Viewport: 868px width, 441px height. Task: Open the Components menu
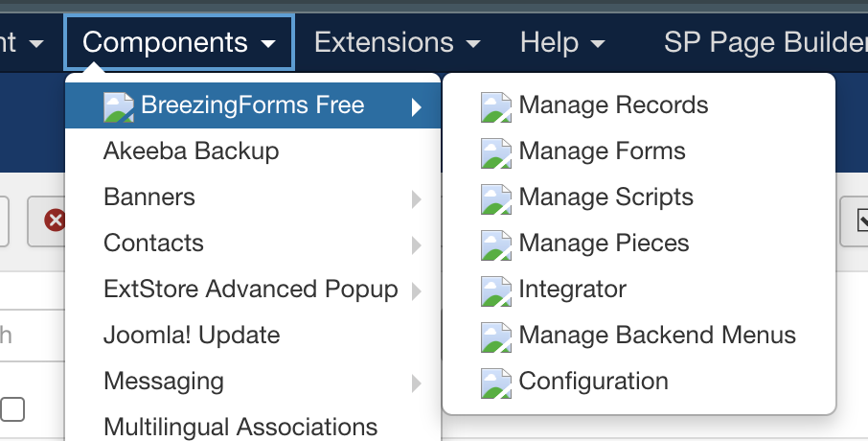pos(179,42)
